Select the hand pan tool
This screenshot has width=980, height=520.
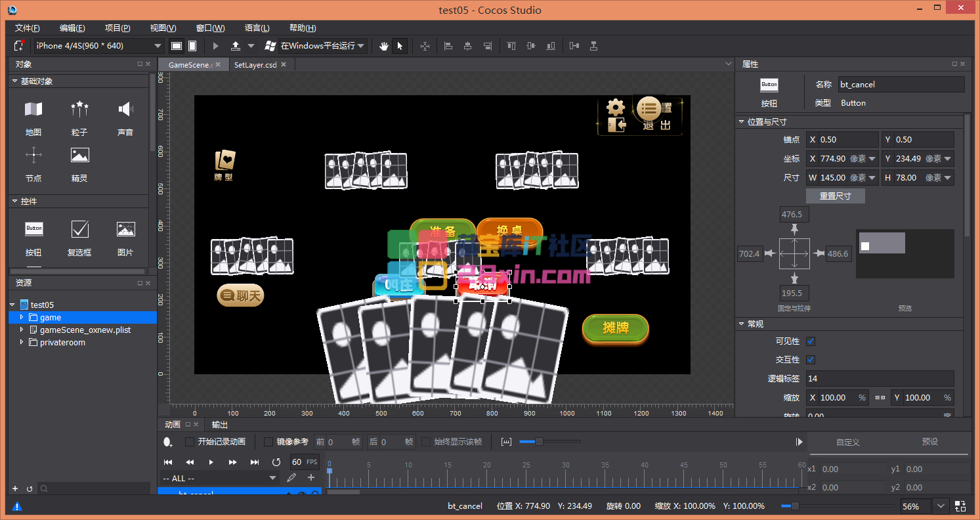[x=385, y=46]
